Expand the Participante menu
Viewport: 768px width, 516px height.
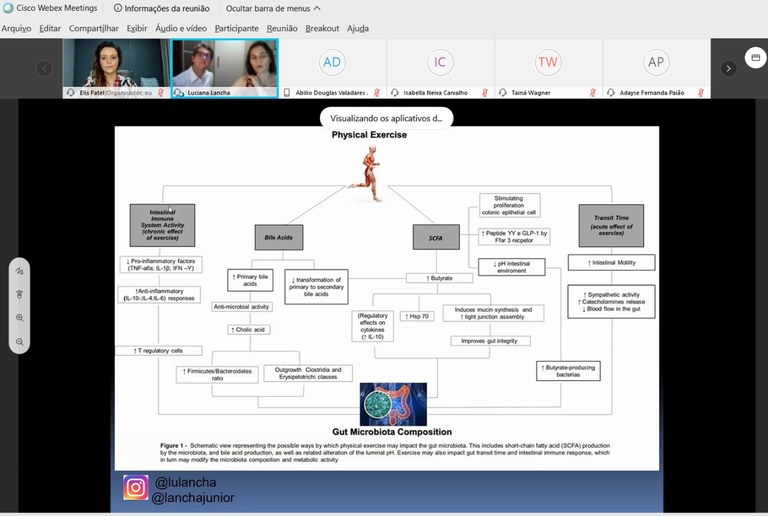(236, 28)
